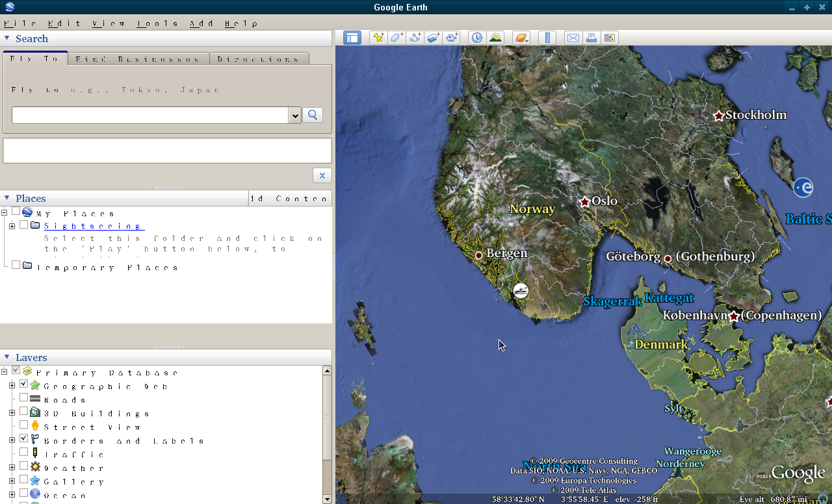Click in the Fly To input field

pyautogui.click(x=150, y=116)
